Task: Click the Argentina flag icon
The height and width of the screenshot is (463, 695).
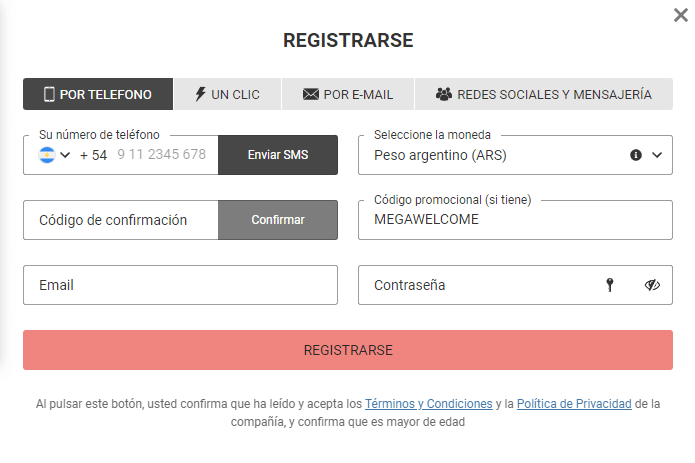Action: point(47,155)
